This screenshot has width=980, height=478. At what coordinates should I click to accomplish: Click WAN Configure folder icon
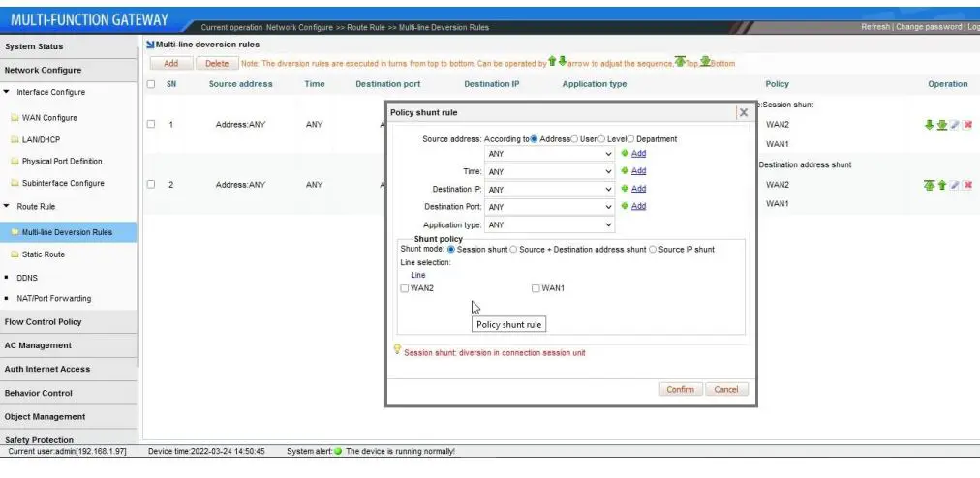pos(15,118)
